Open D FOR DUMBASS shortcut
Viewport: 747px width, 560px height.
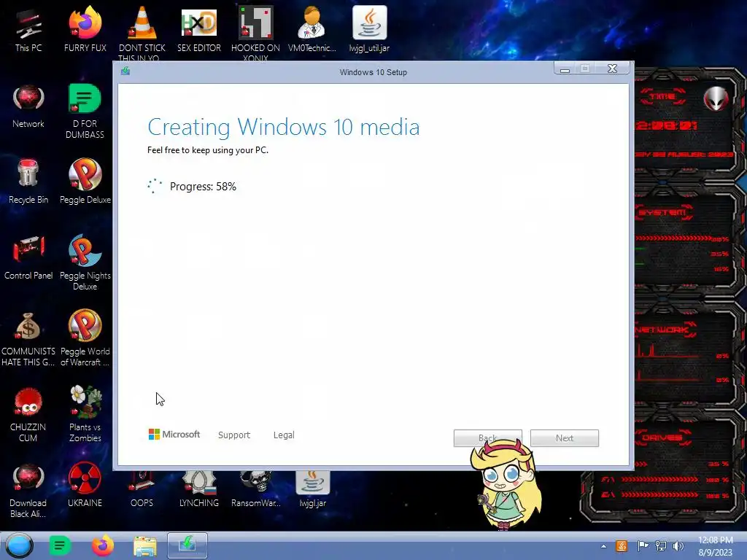[x=85, y=112]
